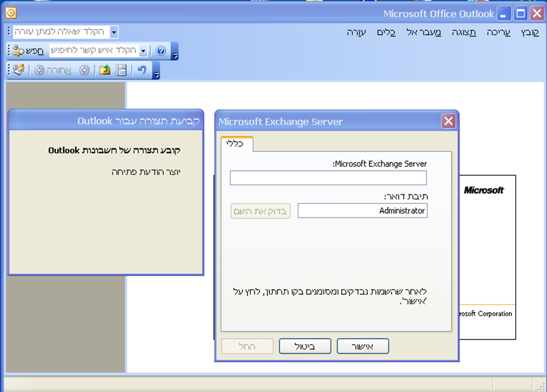Expand the contact search box dropdown
Viewport: 547px width, 392px height.
pyautogui.click(x=143, y=51)
